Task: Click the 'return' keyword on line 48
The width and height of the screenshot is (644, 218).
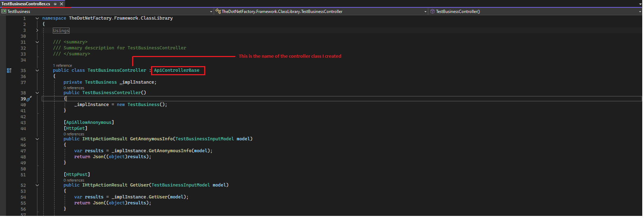Action: [x=82, y=157]
